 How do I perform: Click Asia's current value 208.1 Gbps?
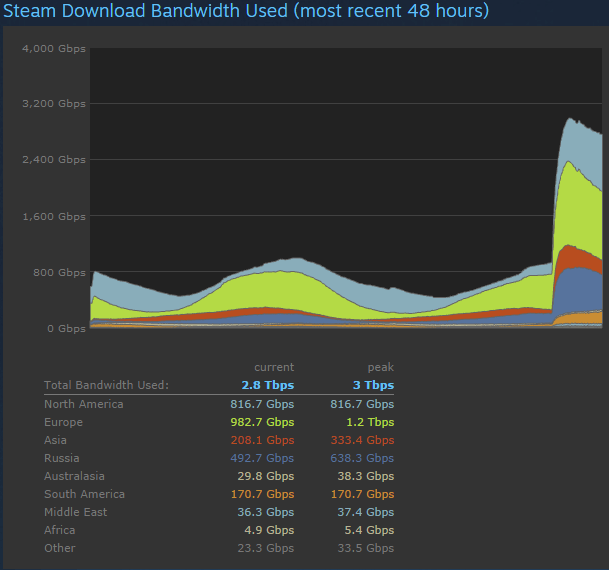click(262, 440)
